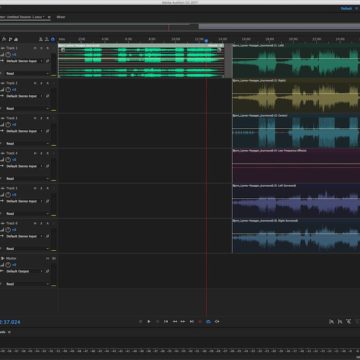360x360 pixels.
Task: Click the Play button in transport
Action: click(149, 322)
